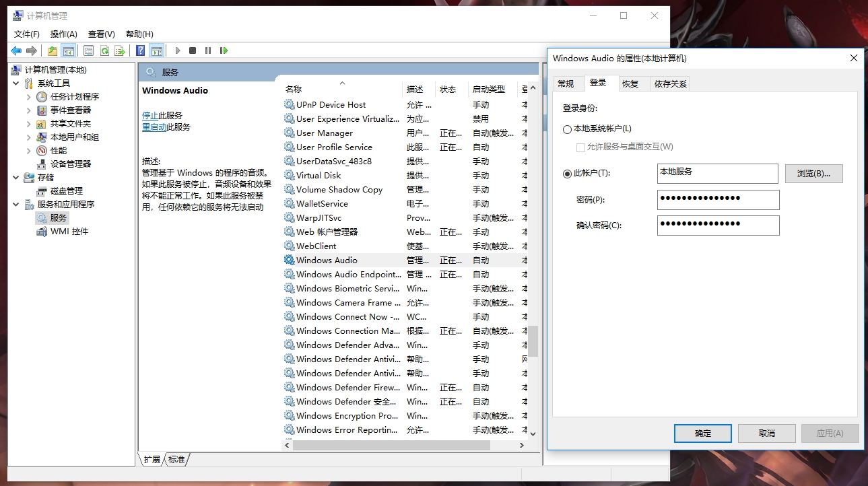Click the 重启动 service link

click(154, 127)
